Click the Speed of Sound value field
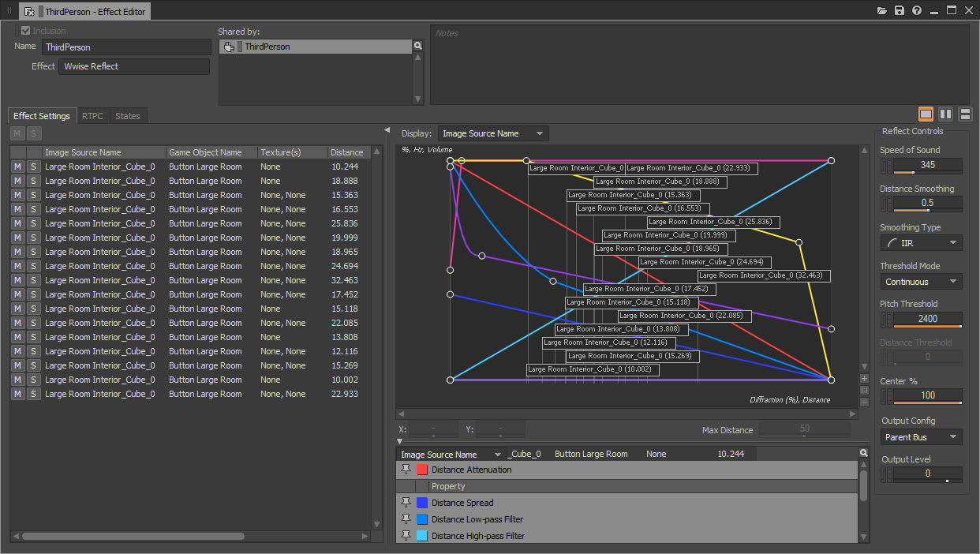 (x=928, y=165)
